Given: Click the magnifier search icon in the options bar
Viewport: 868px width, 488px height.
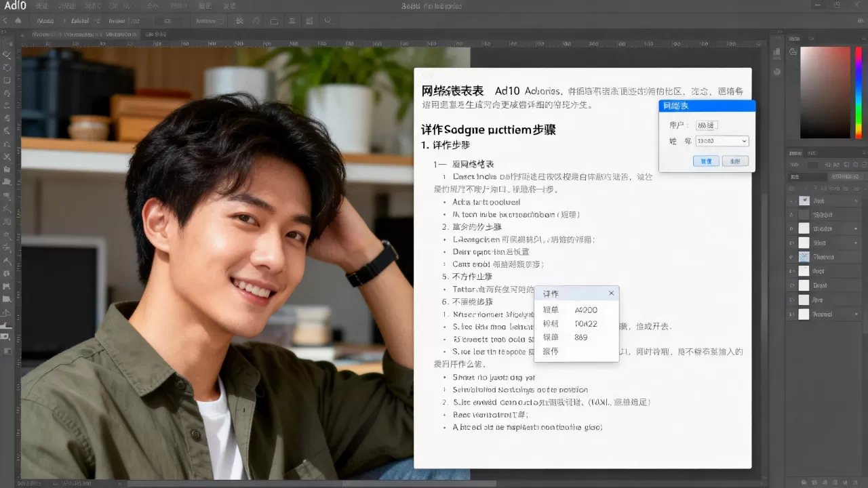Looking at the screenshot, I should click(328, 21).
